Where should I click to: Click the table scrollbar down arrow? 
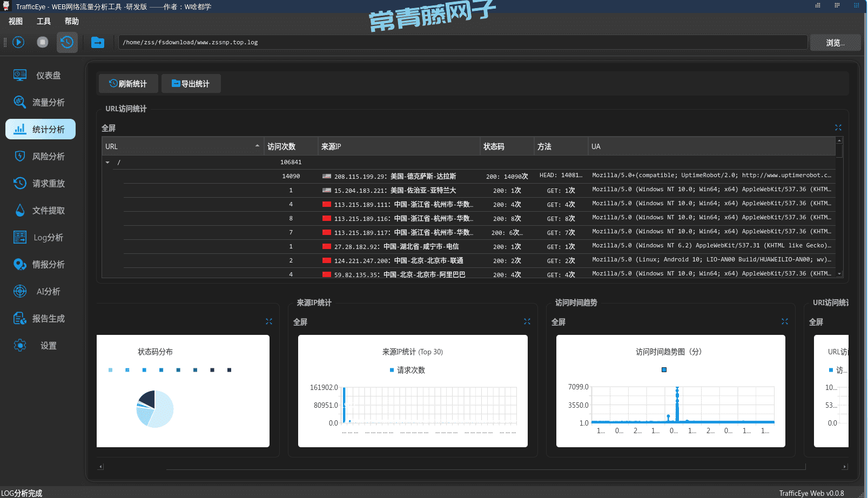(839, 274)
